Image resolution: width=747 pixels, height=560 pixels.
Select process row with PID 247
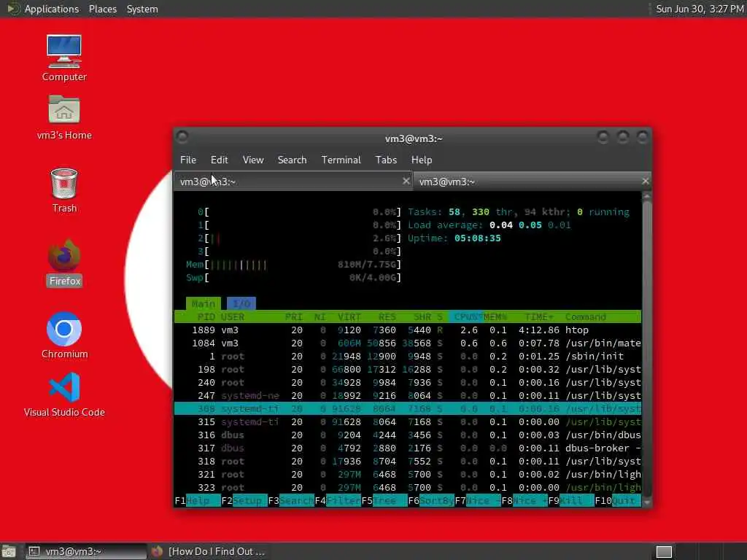tap(408, 396)
